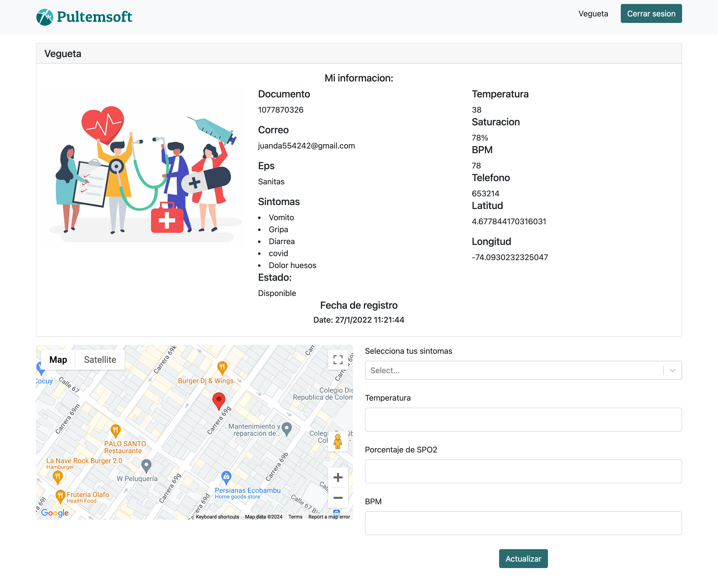Image resolution: width=718 pixels, height=588 pixels.
Task: Click the Pultemsoft logo
Action: [x=84, y=17]
